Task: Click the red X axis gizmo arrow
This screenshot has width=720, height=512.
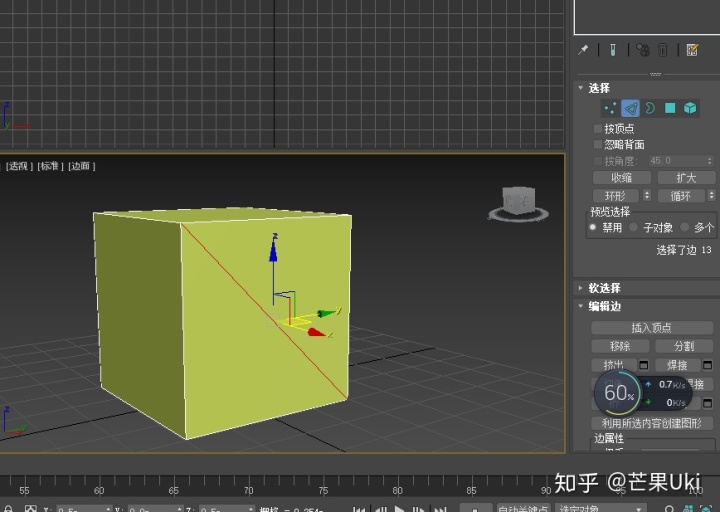Action: click(x=317, y=332)
